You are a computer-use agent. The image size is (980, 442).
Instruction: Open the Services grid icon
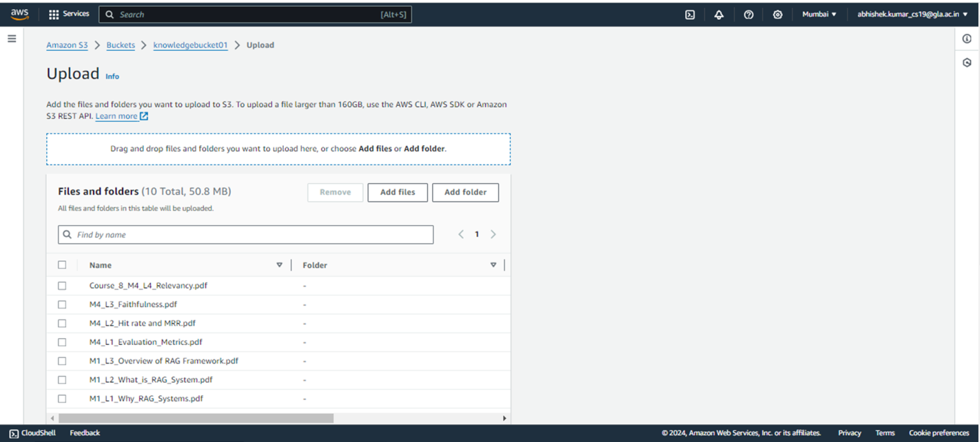[54, 14]
